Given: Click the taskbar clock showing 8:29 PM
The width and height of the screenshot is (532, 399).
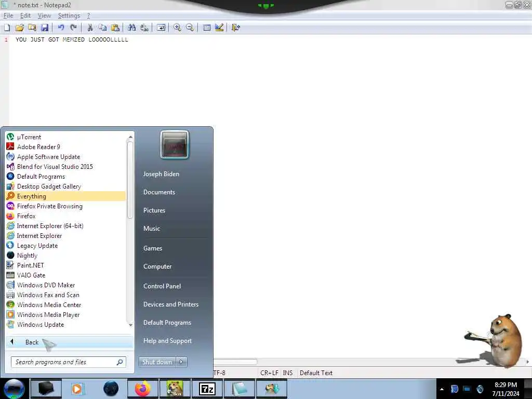Looking at the screenshot, I should pos(506,389).
